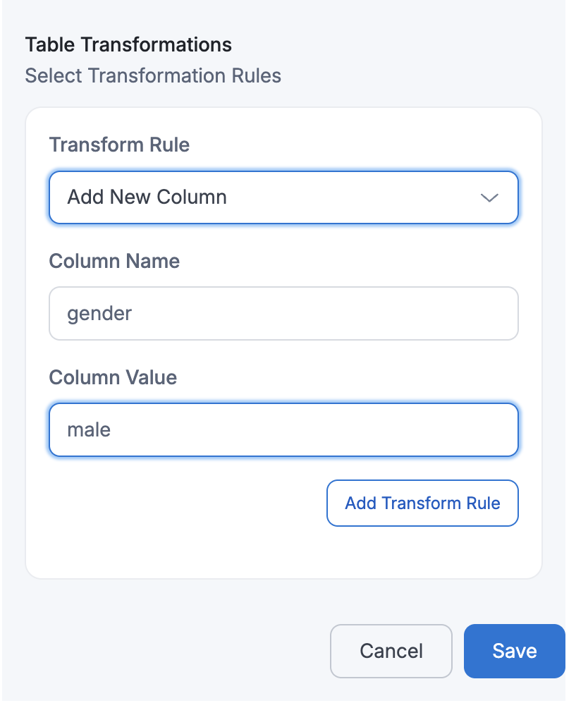Click the 'gender' text in Column Name

tap(99, 313)
